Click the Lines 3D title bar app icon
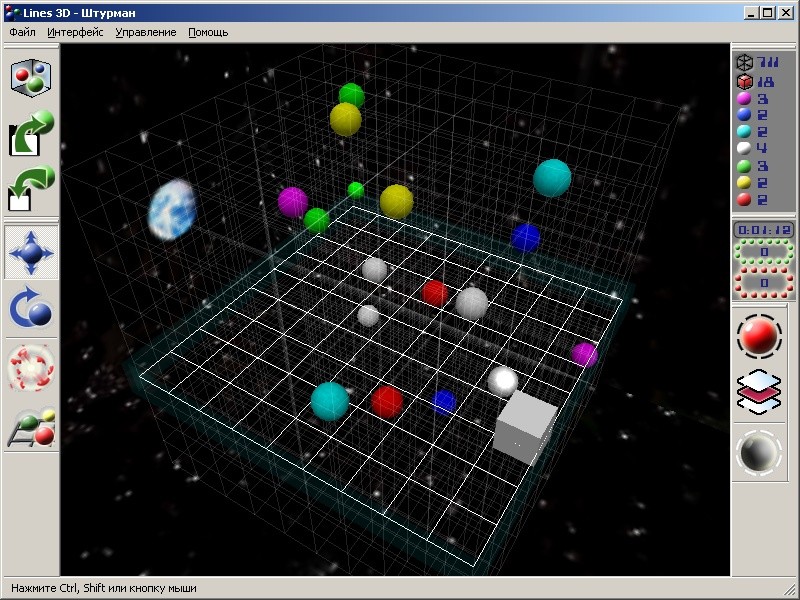 [x=12, y=13]
